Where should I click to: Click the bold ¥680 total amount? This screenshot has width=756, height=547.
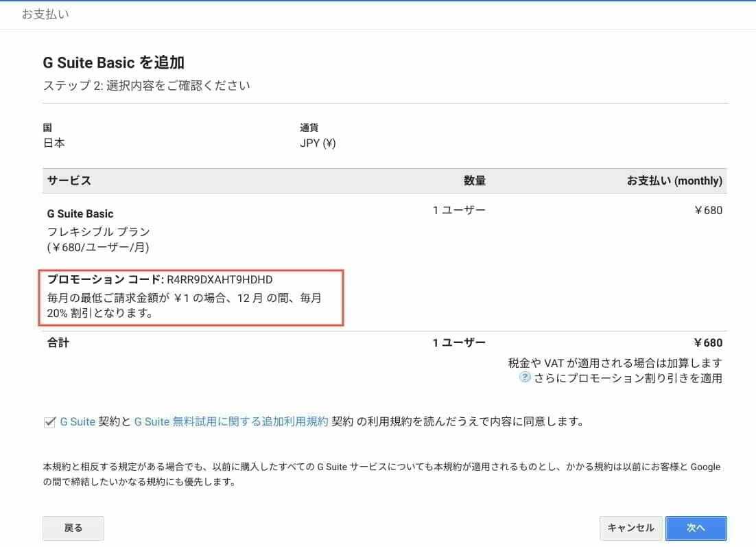[x=708, y=343]
